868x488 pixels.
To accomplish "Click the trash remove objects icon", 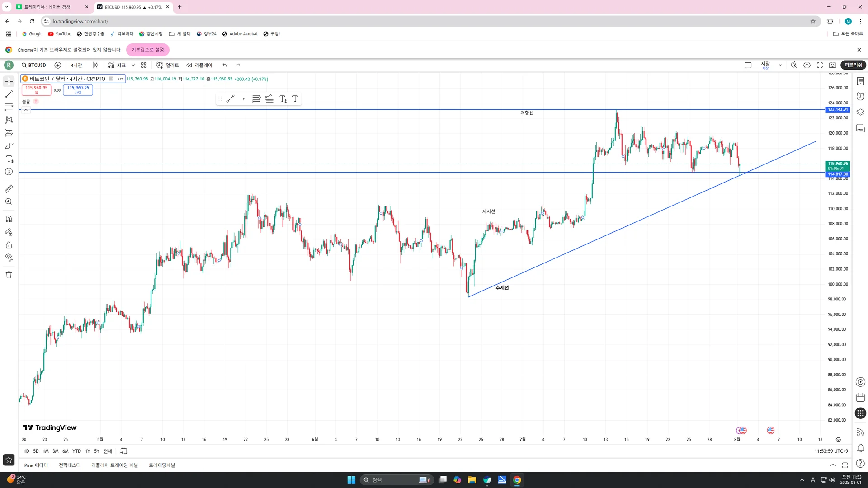I will point(9,275).
